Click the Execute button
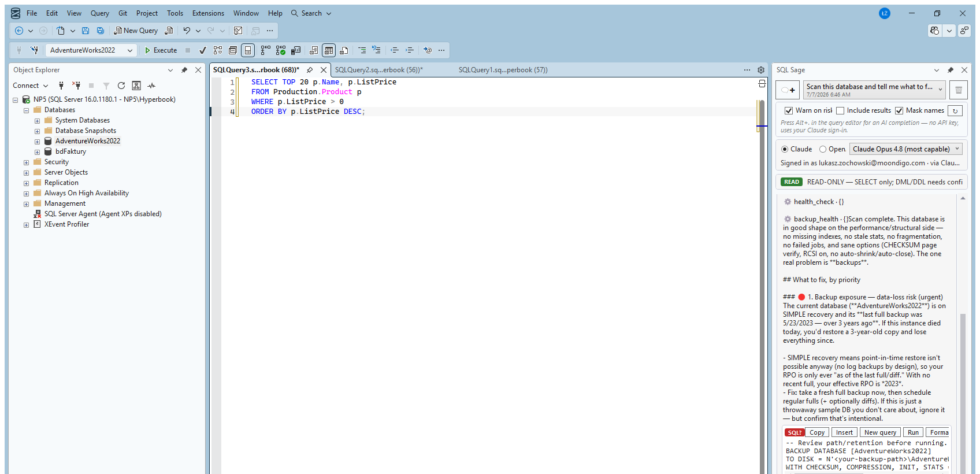 161,50
